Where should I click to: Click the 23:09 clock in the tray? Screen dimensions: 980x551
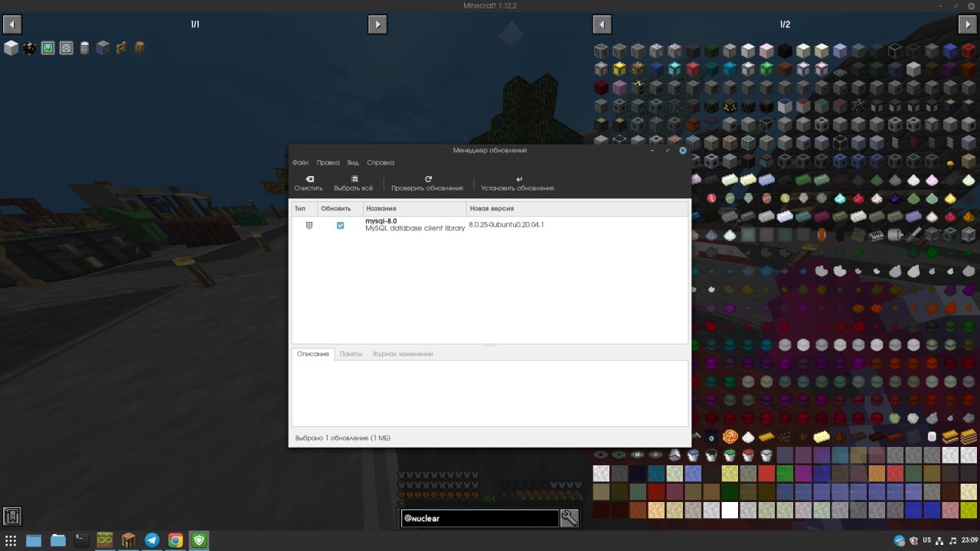coord(969,540)
